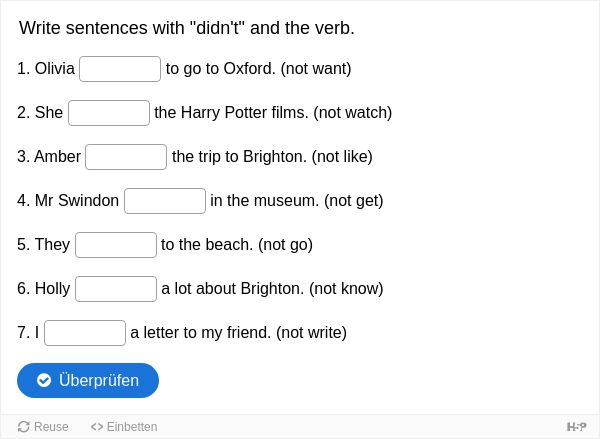Focus the blank in sentence 7 after I

click(x=85, y=333)
